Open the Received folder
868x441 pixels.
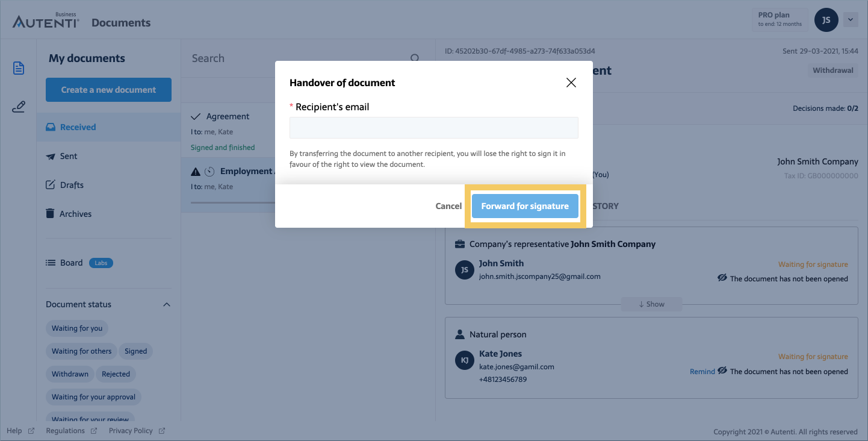click(108, 127)
